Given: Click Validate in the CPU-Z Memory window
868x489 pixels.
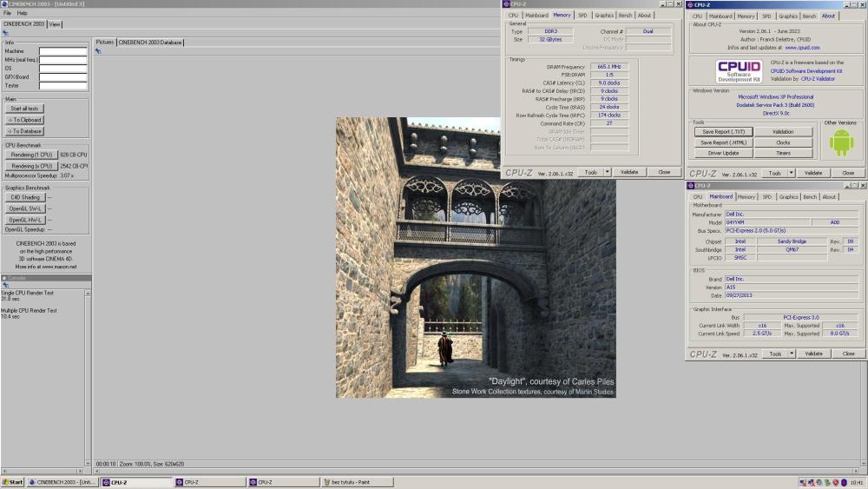Looking at the screenshot, I should tap(629, 172).
